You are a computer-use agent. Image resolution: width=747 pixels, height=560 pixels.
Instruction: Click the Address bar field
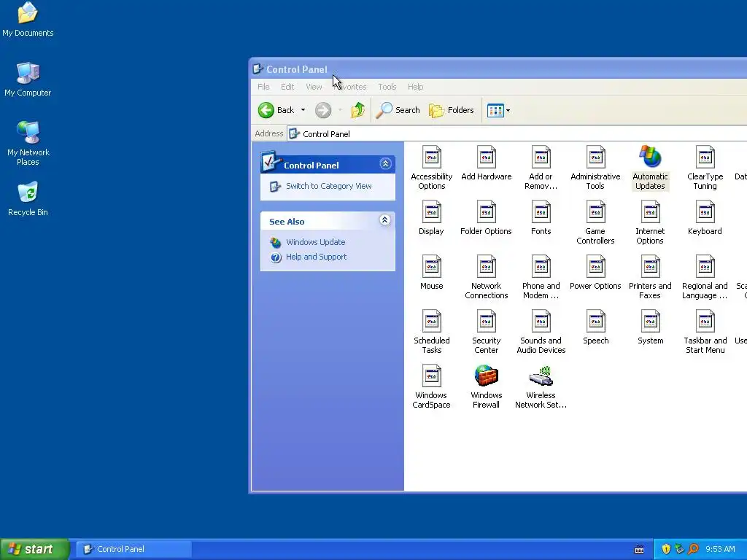tap(517, 134)
